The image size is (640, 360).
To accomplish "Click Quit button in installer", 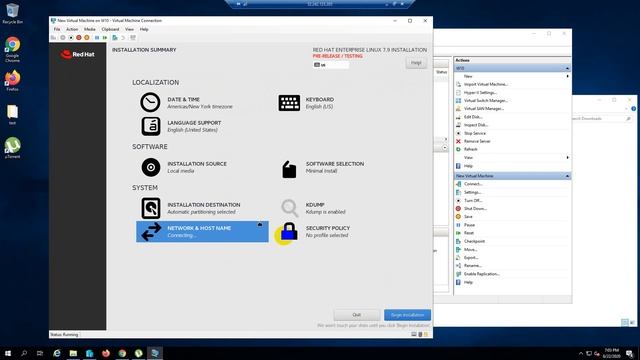I will pyautogui.click(x=357, y=315).
